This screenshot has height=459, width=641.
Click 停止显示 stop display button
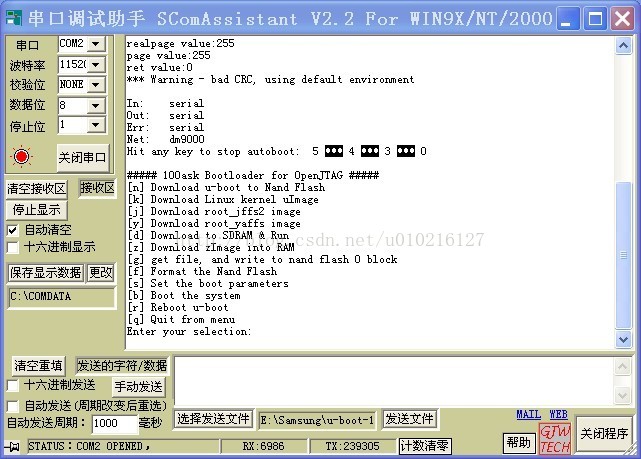coord(36,210)
